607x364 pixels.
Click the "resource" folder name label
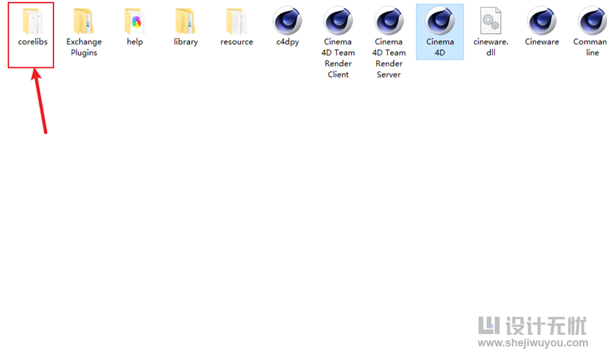coord(237,42)
